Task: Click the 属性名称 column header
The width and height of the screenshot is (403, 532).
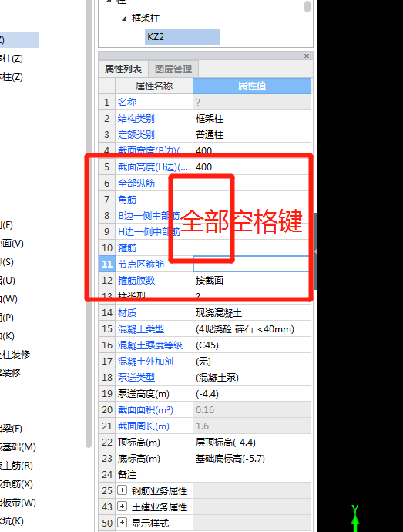Action: point(154,86)
